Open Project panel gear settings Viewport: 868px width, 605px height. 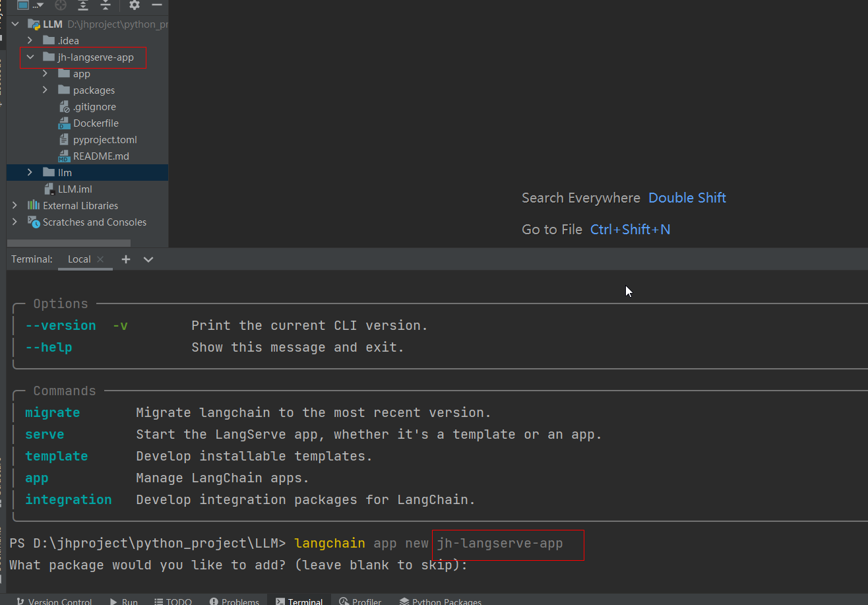coord(135,5)
